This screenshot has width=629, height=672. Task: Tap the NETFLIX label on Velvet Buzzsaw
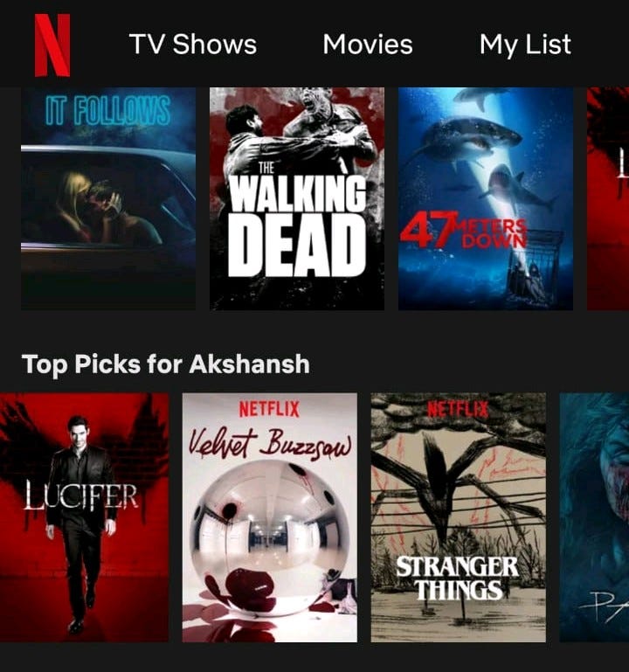269,409
